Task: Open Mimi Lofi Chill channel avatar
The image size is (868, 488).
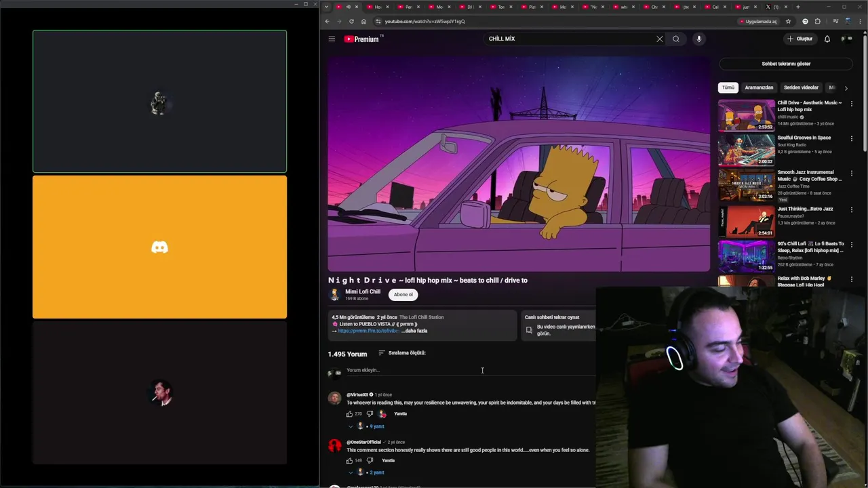Action: pyautogui.click(x=334, y=294)
